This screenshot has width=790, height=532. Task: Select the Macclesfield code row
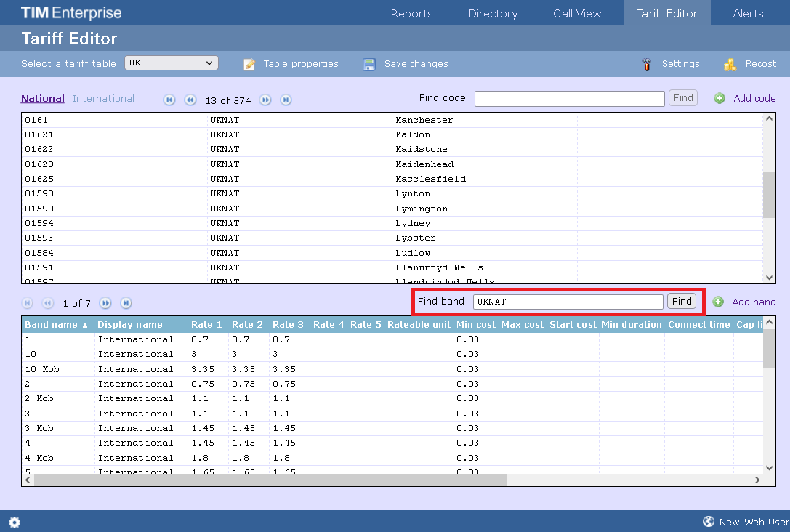[392, 179]
